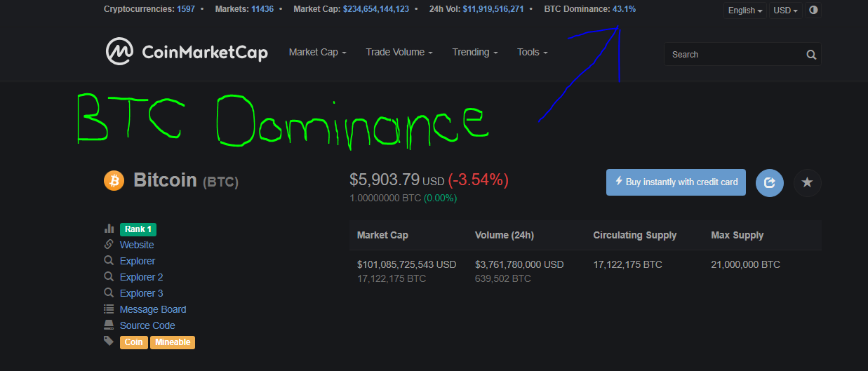Open the Source Code link

[147, 325]
